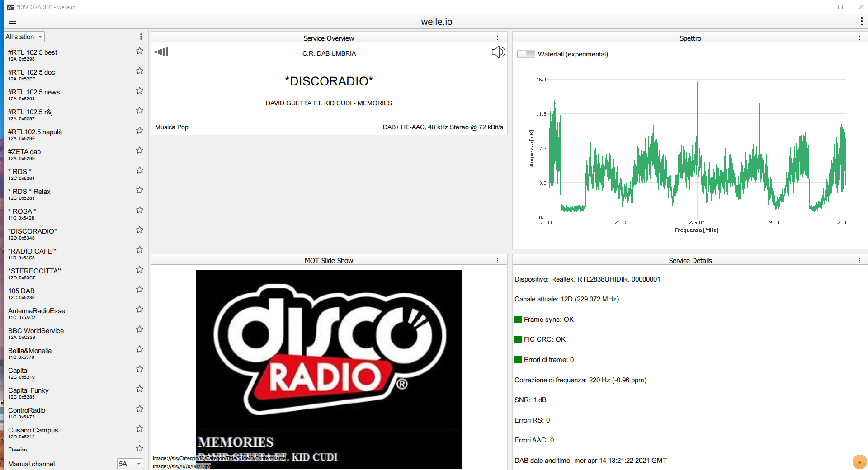This screenshot has width=868, height=470.
Task: Select the AntennaRadioEsse station
Action: 68,313
